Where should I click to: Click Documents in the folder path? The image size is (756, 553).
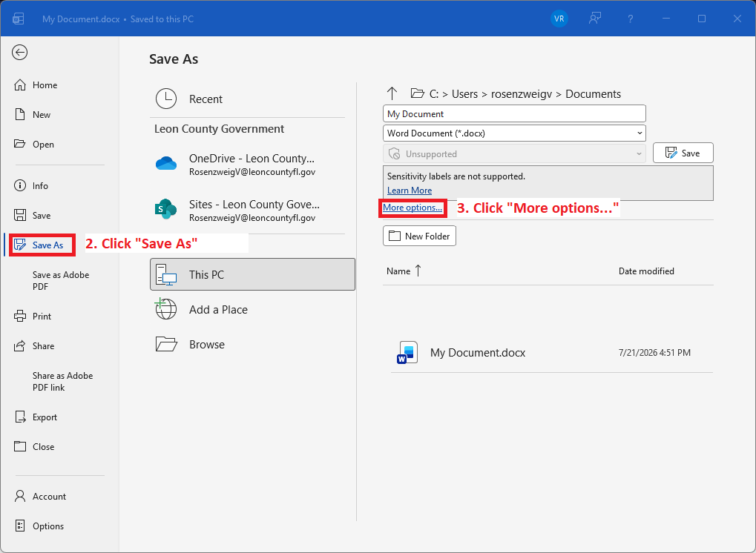pyautogui.click(x=593, y=94)
